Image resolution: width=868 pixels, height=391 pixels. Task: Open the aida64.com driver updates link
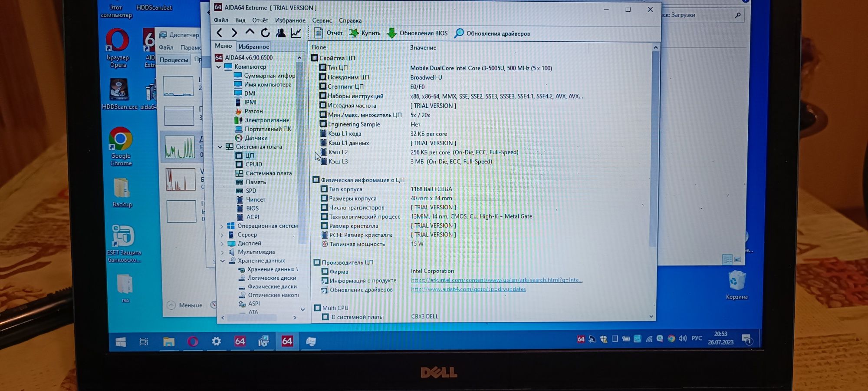[468, 289]
